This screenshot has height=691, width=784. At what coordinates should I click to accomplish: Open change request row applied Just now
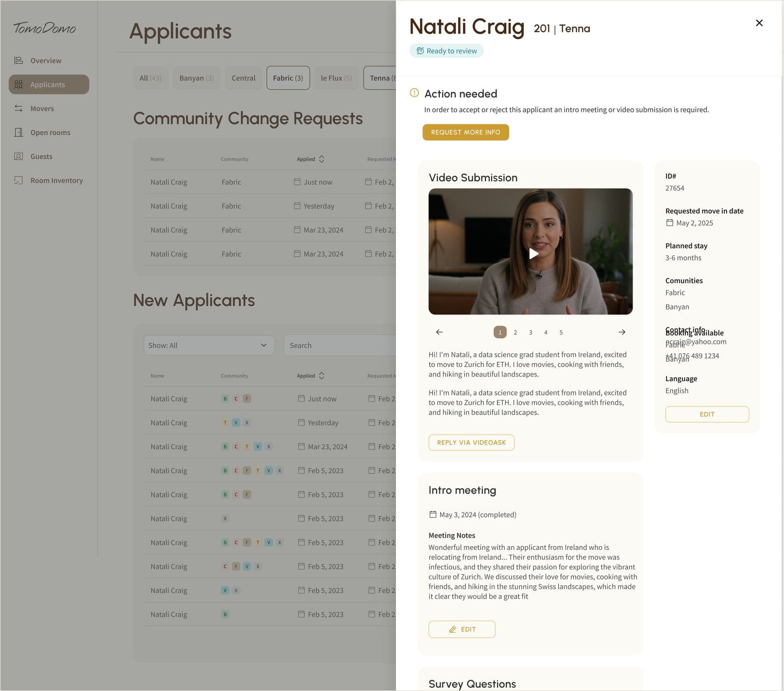269,182
